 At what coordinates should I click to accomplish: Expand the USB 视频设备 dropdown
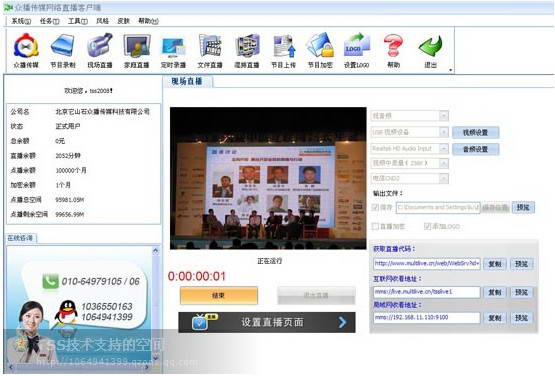(444, 132)
